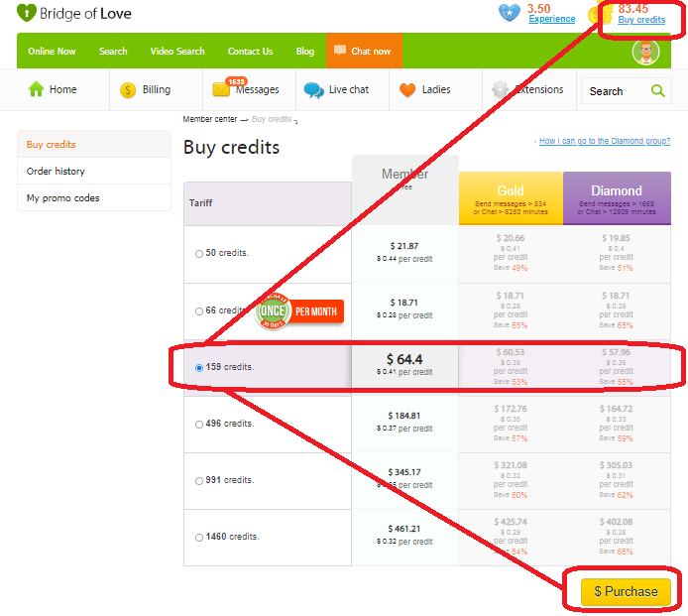Screen dimensions: 688x616
Task: Click the Once Per Month badge
Action: (299, 311)
